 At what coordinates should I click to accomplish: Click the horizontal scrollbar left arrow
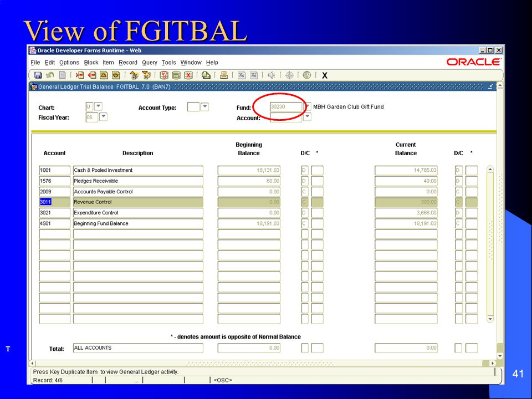[33, 363]
